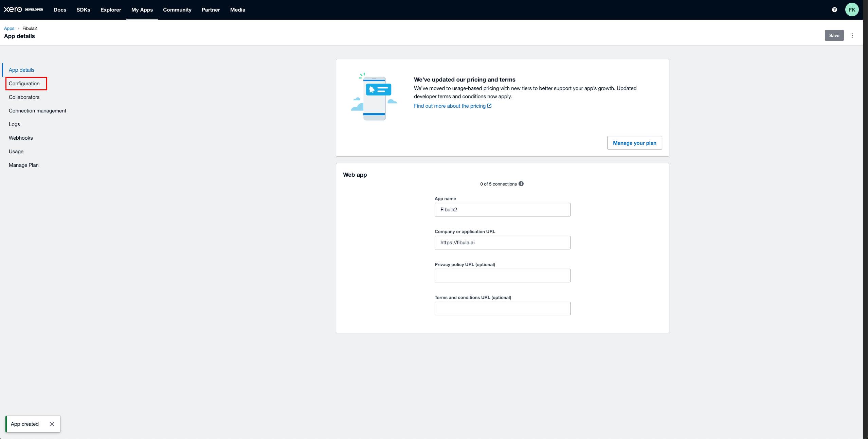Viewport: 868px width, 439px height.
Task: Open Configuration in sidebar
Action: 24,84
